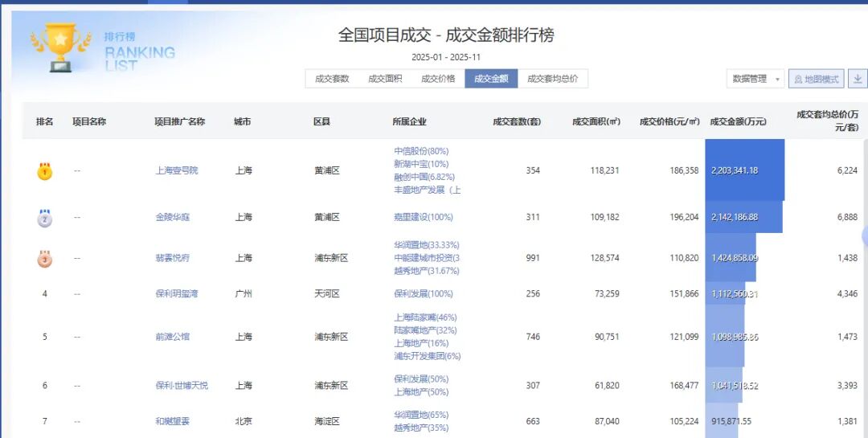
Task: Open the 金陵华庭 project link
Action: pyautogui.click(x=173, y=218)
